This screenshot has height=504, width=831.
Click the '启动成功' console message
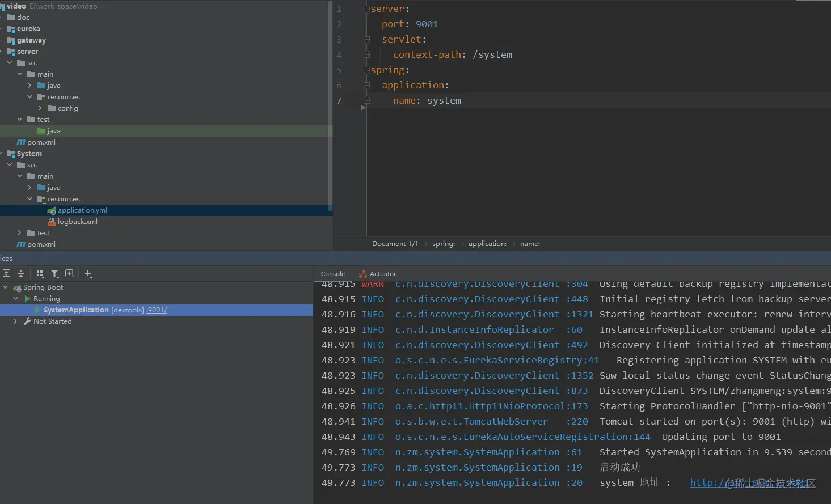click(620, 468)
